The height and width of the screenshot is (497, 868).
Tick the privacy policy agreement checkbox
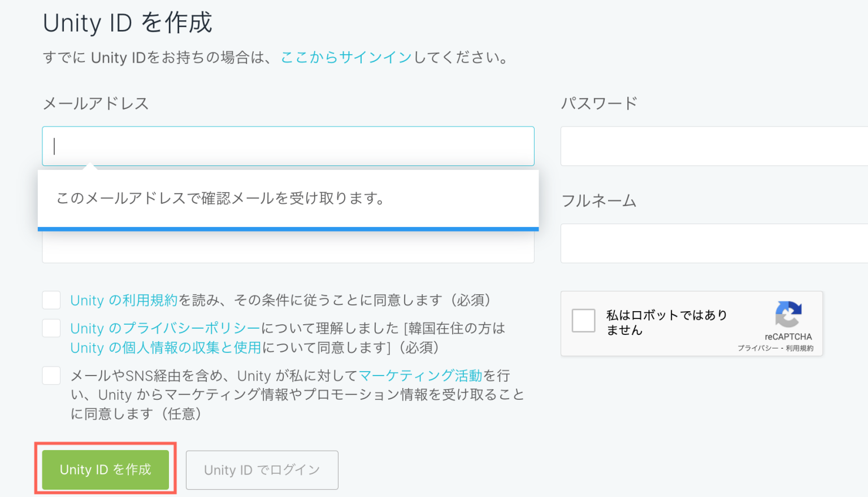click(x=51, y=328)
